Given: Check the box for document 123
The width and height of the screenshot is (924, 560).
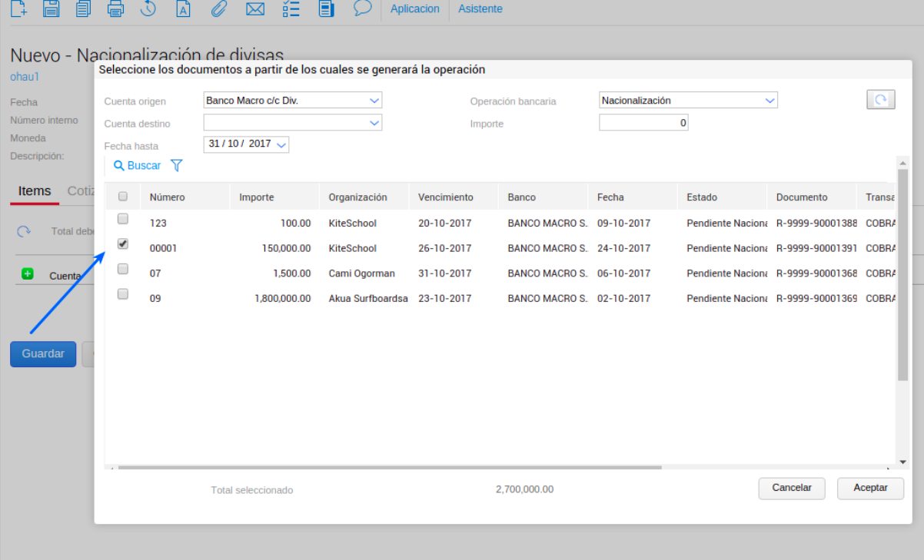Looking at the screenshot, I should tap(123, 220).
